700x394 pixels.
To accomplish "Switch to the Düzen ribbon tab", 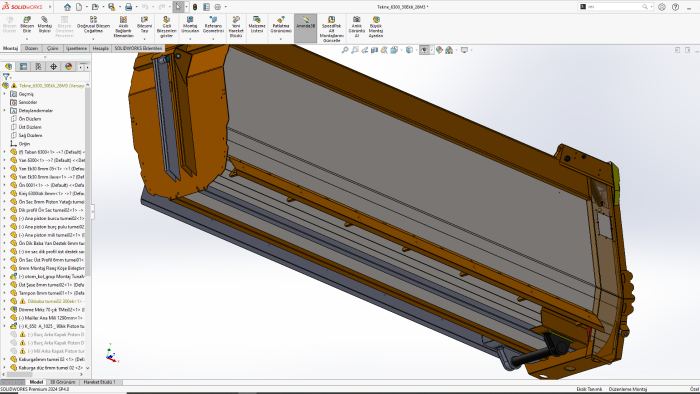I will [31, 48].
